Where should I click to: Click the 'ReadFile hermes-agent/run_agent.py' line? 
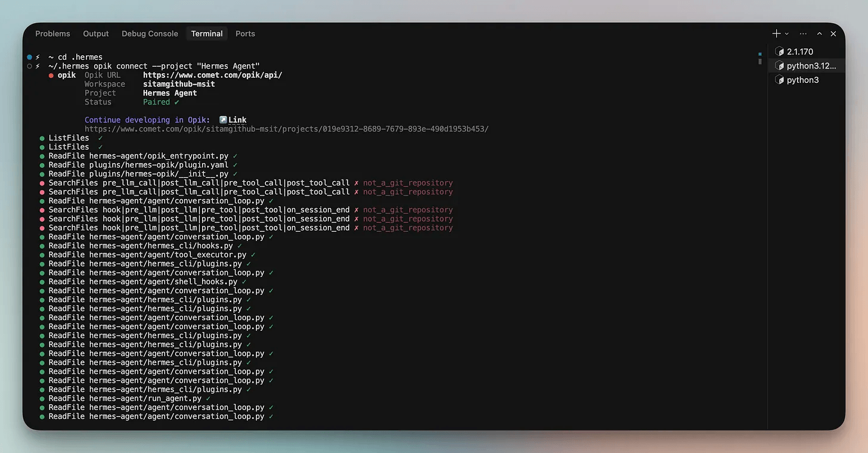point(125,398)
